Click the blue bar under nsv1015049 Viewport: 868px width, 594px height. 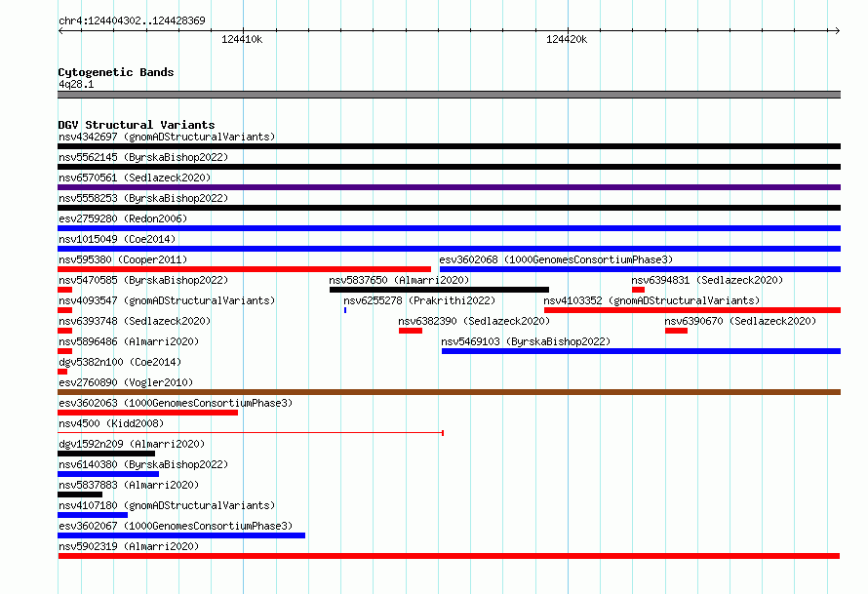(x=449, y=249)
